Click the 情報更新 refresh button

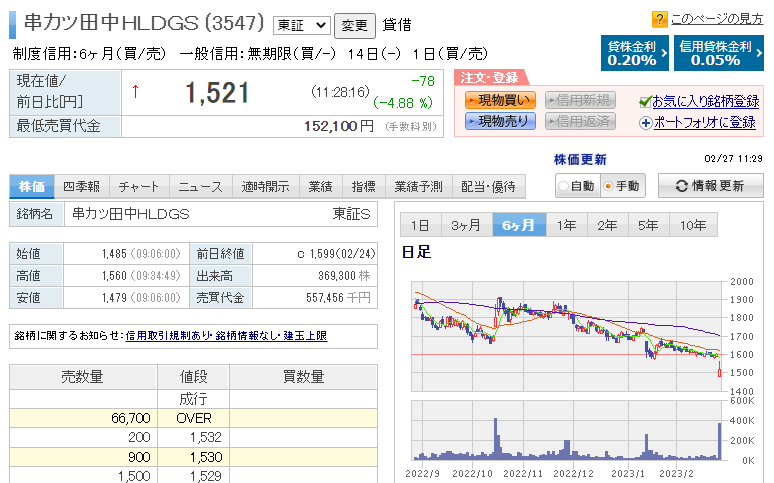click(x=710, y=186)
